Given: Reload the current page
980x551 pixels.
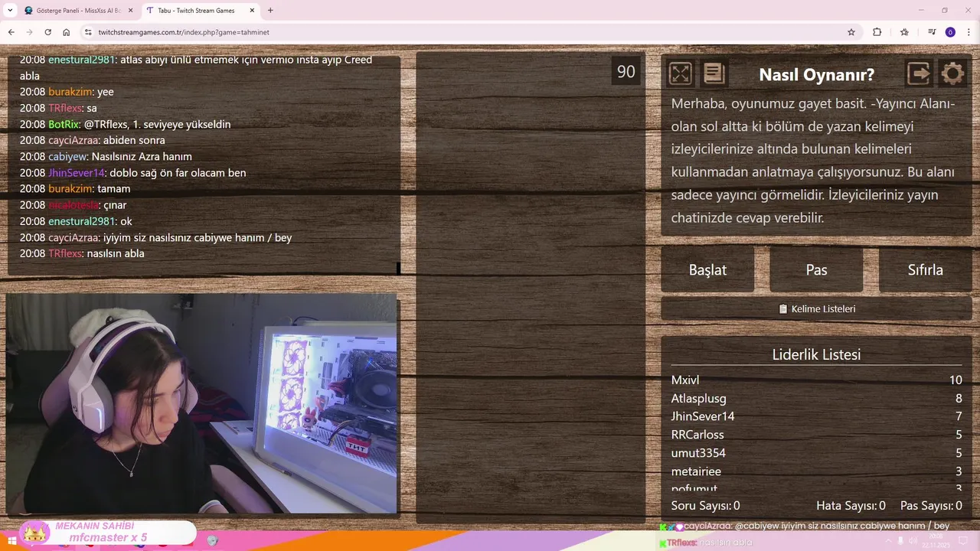Looking at the screenshot, I should pyautogui.click(x=47, y=32).
